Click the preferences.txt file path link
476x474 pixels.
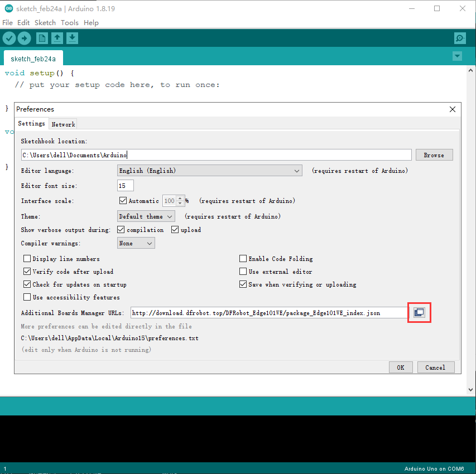point(109,338)
